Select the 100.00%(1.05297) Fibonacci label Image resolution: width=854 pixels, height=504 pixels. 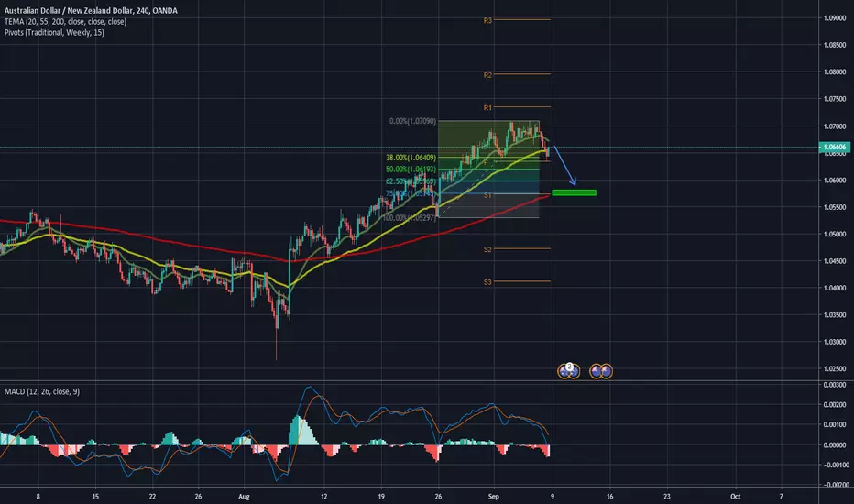(409, 217)
